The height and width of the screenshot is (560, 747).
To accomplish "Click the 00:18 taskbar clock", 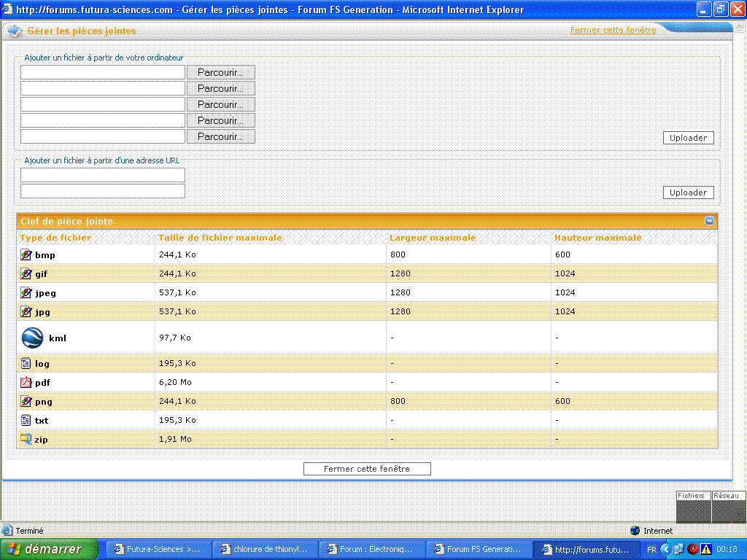I will (x=727, y=550).
